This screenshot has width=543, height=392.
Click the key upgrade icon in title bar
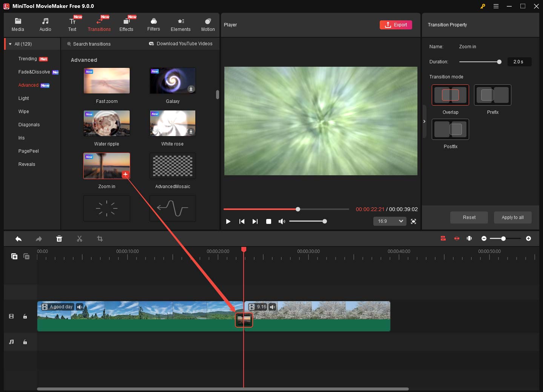pyautogui.click(x=483, y=6)
